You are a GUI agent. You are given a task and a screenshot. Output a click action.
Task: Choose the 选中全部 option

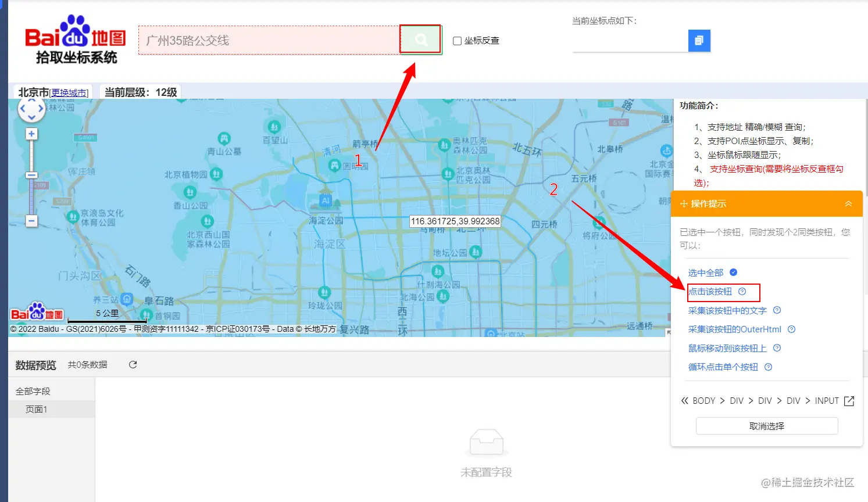(x=706, y=272)
